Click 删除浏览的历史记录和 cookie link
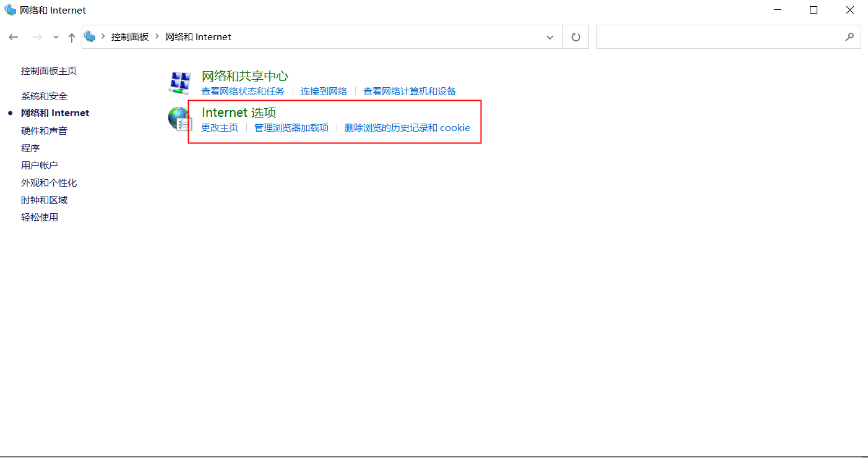 pyautogui.click(x=407, y=128)
